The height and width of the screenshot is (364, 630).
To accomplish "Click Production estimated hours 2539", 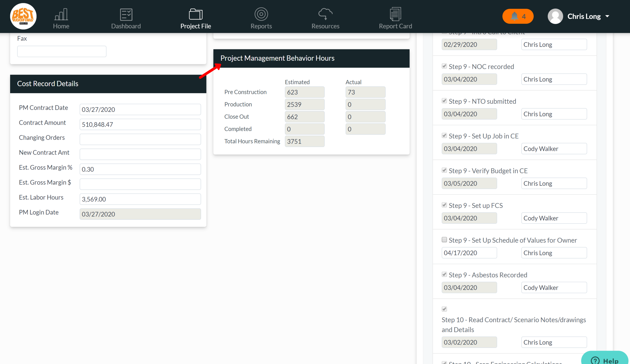I will click(304, 104).
